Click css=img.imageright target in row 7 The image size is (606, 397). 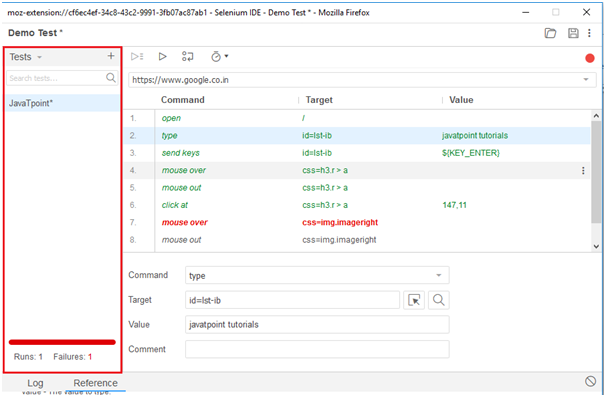click(340, 223)
